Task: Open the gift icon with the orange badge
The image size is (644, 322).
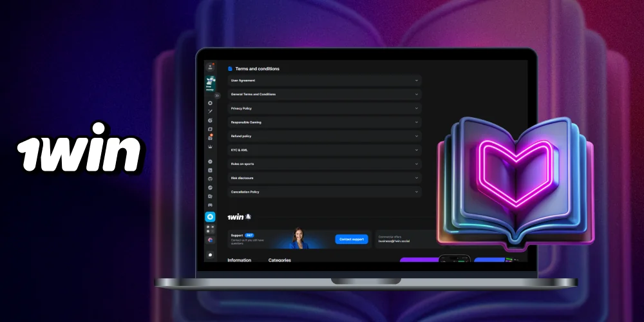Action: click(211, 138)
